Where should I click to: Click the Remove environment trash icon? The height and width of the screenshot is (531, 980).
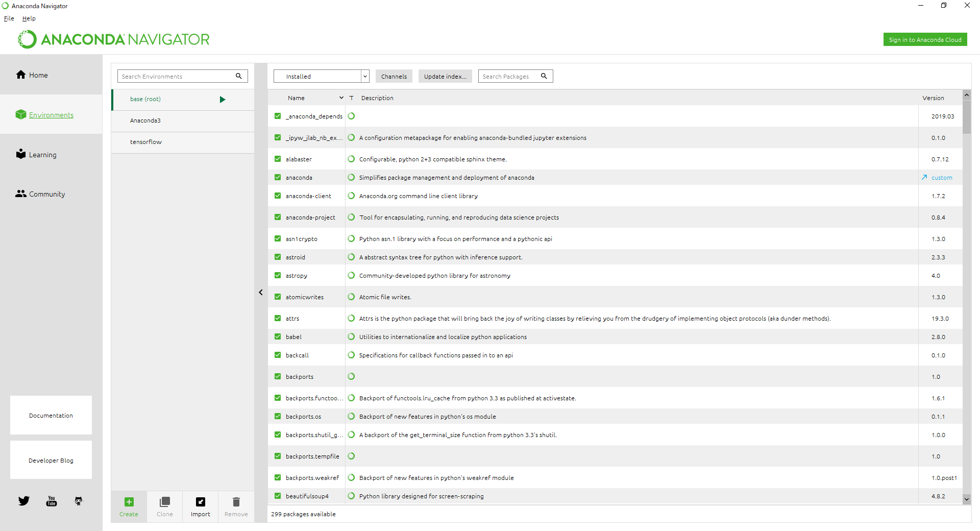tap(236, 502)
